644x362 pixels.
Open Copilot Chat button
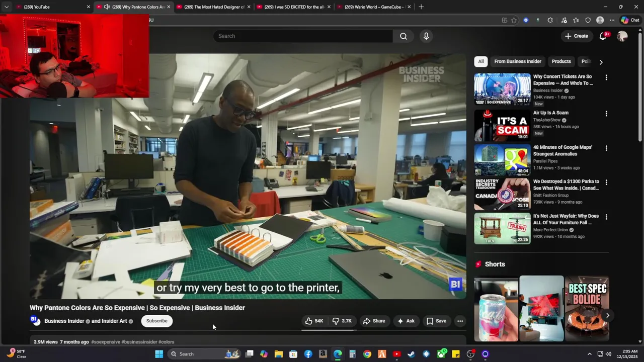click(630, 20)
